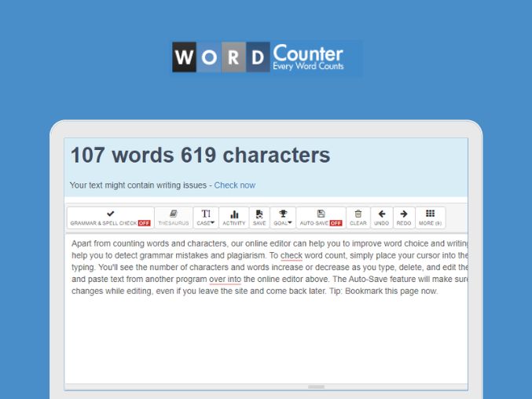532x399 pixels.
Task: Click the word and character count heading
Action: click(x=200, y=156)
